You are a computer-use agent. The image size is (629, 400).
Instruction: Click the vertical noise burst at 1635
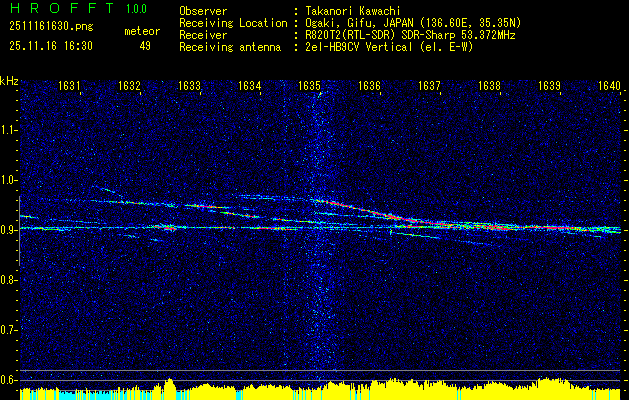(320, 233)
